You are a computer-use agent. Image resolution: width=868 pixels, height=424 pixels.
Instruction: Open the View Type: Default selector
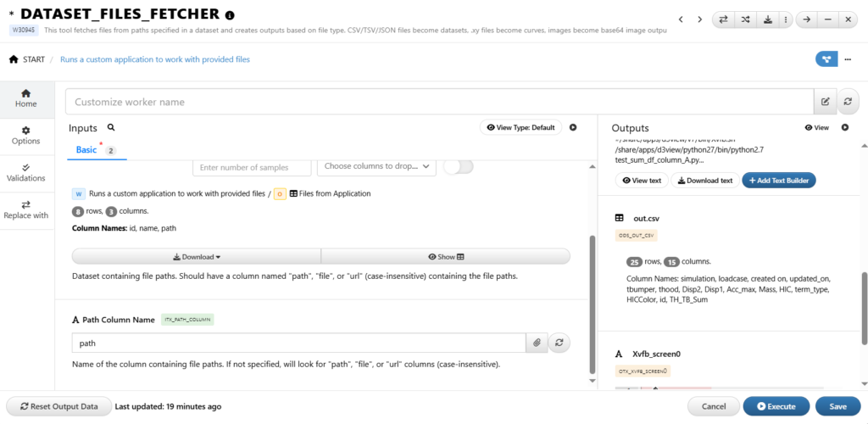(x=520, y=127)
